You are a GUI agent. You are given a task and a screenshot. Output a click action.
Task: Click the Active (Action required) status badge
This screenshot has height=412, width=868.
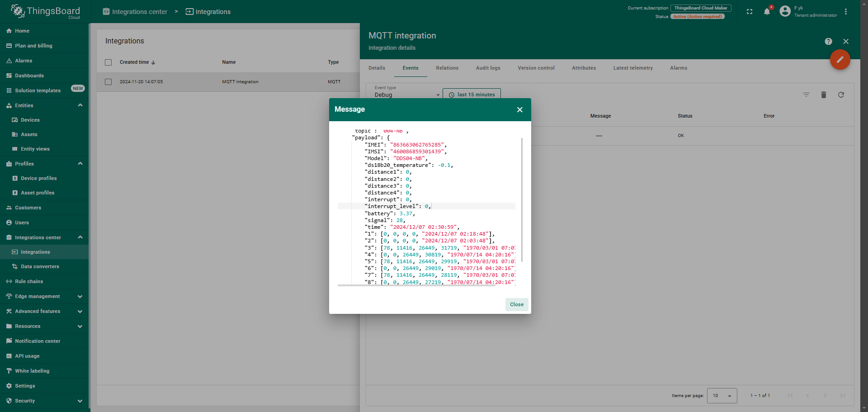(698, 17)
